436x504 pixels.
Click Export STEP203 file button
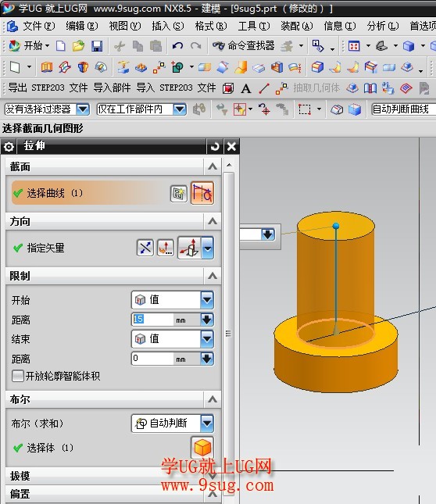tap(48, 88)
